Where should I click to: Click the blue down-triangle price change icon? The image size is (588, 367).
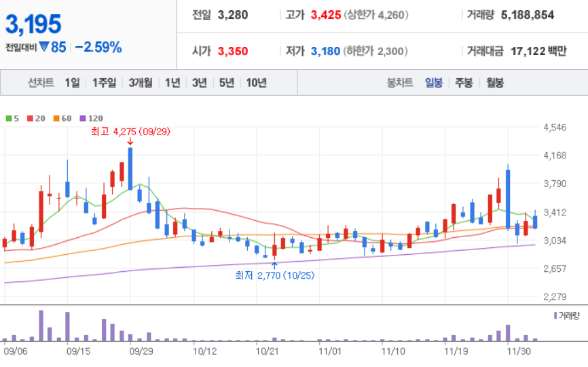click(44, 47)
